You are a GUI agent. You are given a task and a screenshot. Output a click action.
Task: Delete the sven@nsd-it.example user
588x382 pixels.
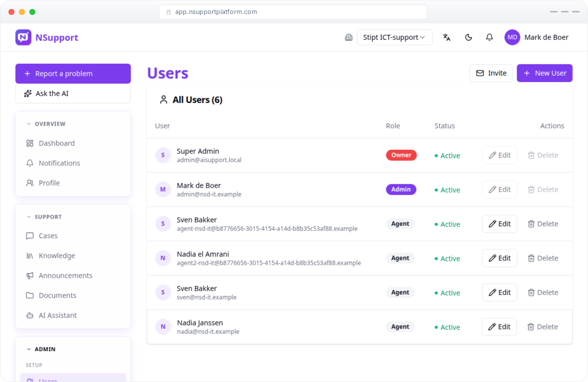(x=543, y=292)
